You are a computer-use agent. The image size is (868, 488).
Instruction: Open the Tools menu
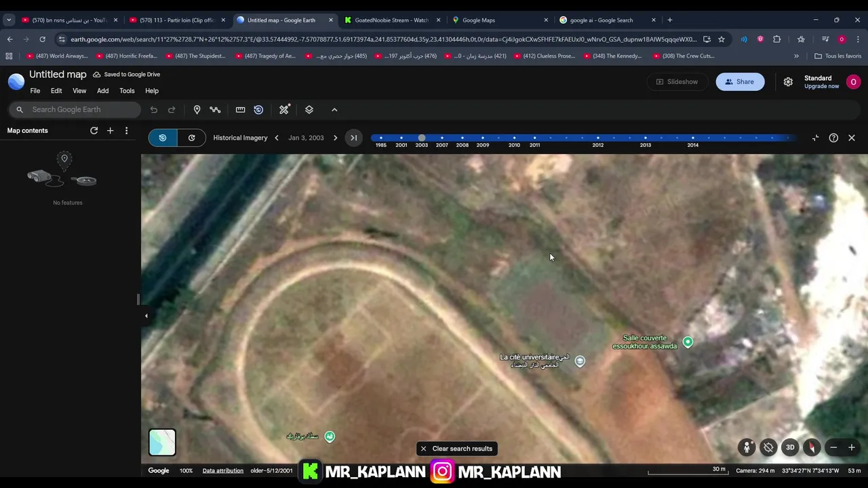pyautogui.click(x=127, y=91)
